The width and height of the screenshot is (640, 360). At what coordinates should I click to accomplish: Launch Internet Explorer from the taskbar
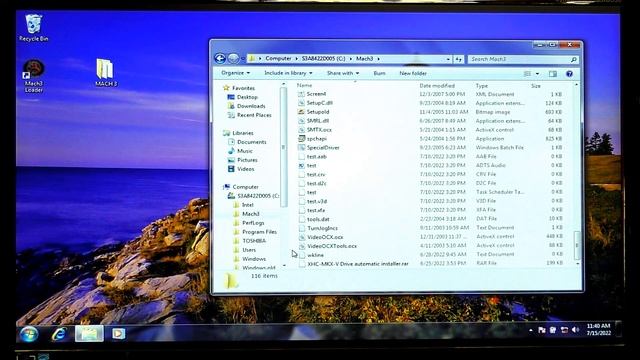click(x=59, y=334)
